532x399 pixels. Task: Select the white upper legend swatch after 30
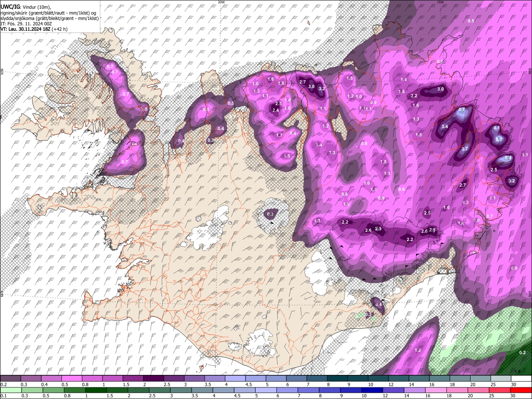521,379
